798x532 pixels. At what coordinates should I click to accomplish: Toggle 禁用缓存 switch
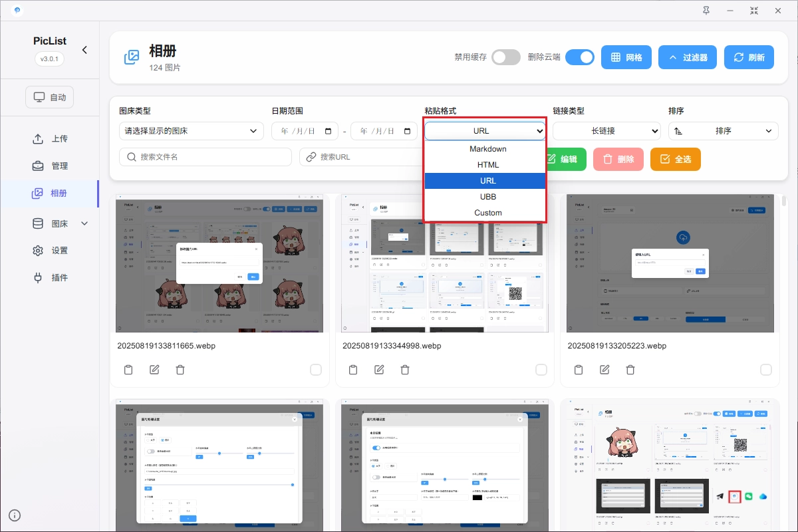[x=506, y=57]
